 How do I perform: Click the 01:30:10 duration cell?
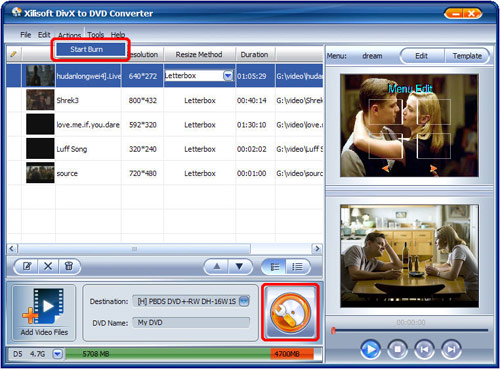pyautogui.click(x=252, y=125)
